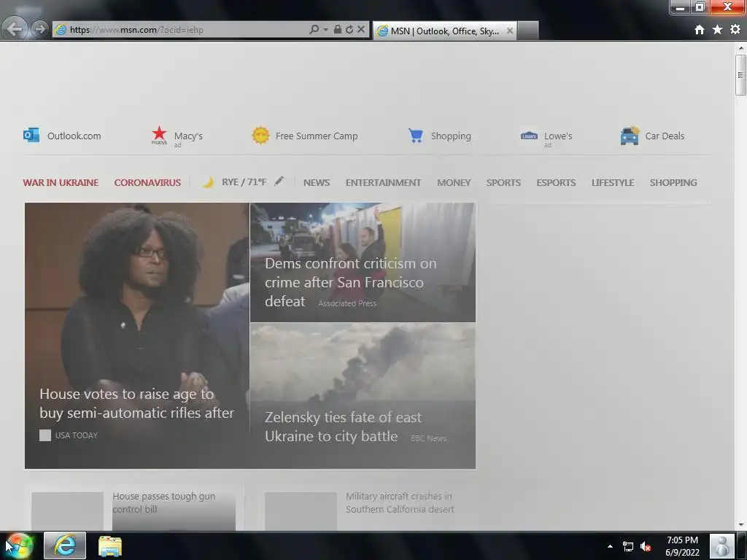Go back with the browser Back arrow
The image size is (747, 560).
[15, 29]
